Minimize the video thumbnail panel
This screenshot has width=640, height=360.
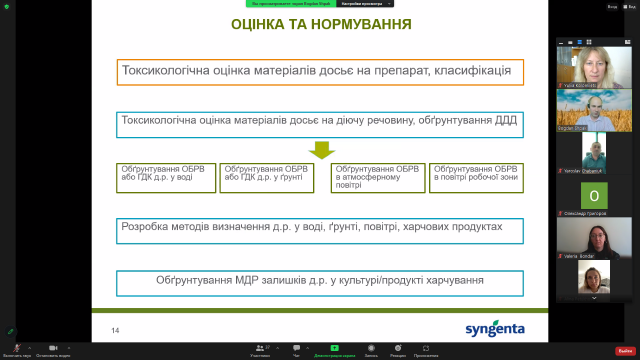pyautogui.click(x=561, y=42)
